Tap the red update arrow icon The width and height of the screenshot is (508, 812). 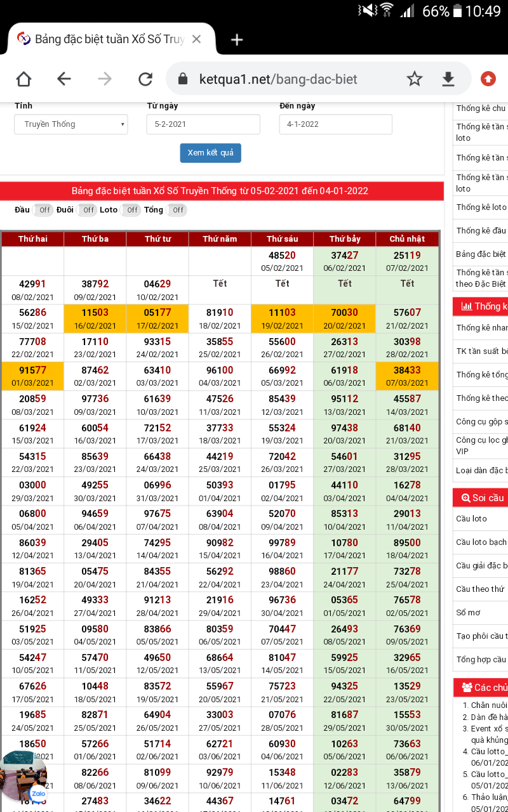[488, 79]
